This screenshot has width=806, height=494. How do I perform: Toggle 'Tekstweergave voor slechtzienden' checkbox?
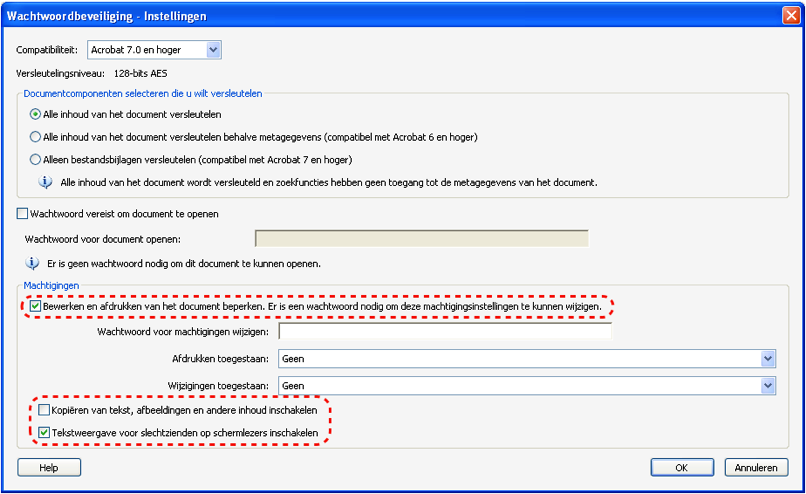(x=44, y=432)
